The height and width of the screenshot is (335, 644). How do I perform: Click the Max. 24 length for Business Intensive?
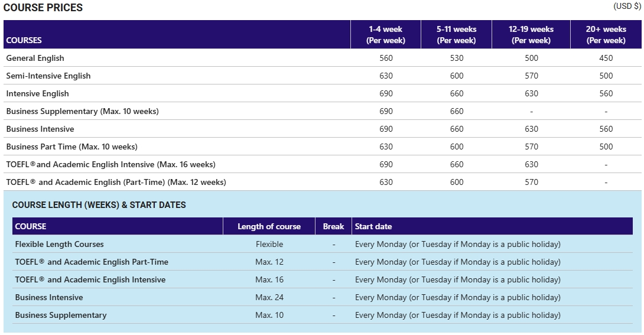269,297
